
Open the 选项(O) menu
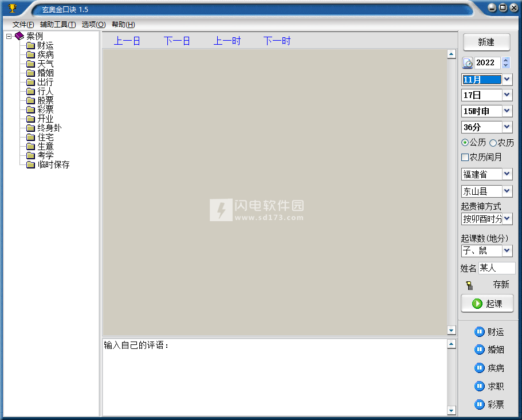click(x=93, y=24)
